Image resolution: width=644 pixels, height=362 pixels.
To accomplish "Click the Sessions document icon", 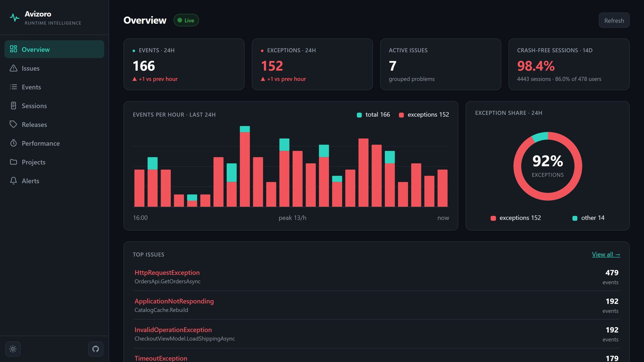I will coord(14,106).
